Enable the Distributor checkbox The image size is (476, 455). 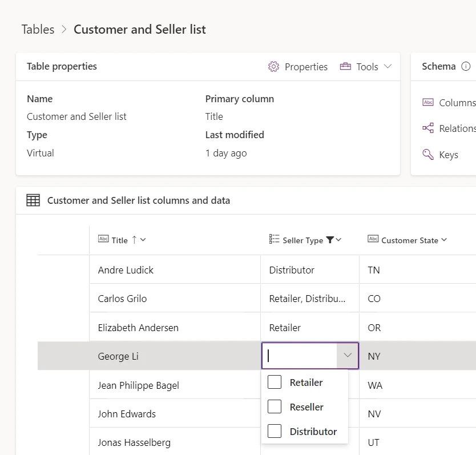275,432
